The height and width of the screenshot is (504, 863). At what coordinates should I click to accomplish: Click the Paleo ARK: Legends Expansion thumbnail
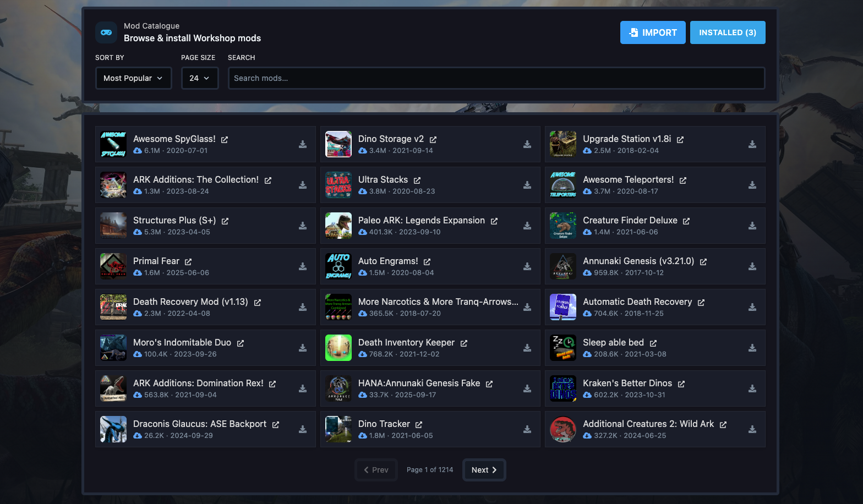tap(338, 226)
